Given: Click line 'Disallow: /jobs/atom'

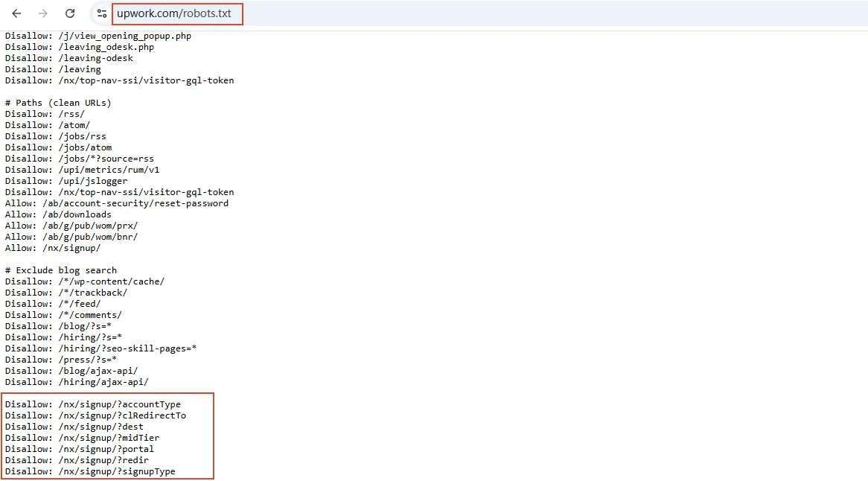Looking at the screenshot, I should (x=58, y=147).
